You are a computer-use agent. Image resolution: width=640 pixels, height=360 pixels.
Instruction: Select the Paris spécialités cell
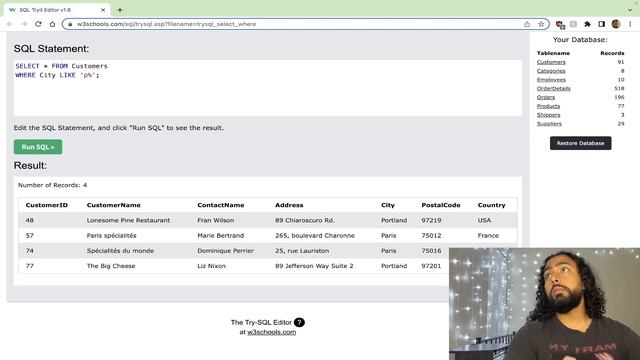click(111, 236)
